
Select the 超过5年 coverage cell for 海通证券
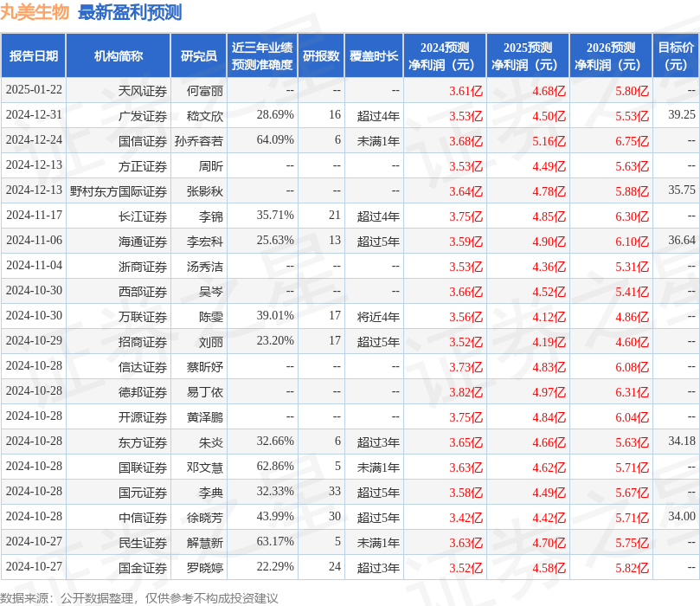(x=379, y=241)
